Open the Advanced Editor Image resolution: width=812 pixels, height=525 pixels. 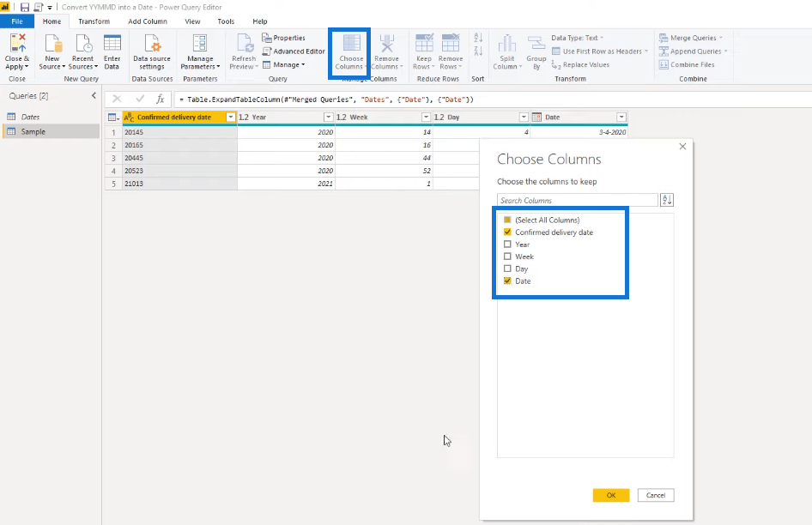(x=293, y=51)
